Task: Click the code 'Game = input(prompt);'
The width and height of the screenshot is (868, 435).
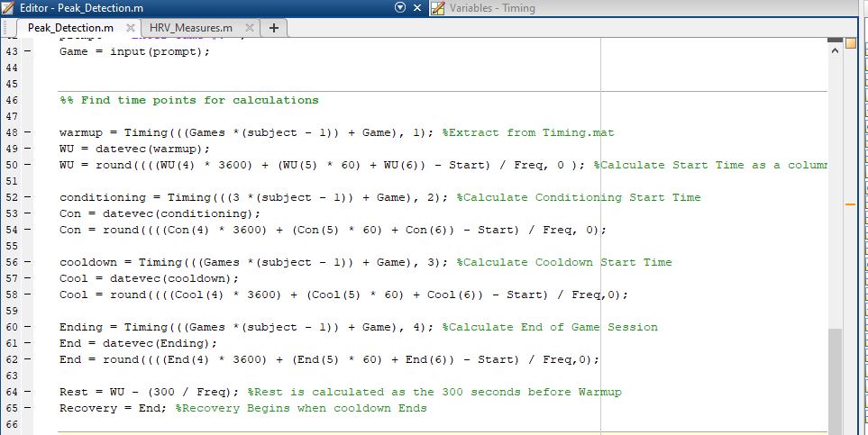Action: coord(135,51)
